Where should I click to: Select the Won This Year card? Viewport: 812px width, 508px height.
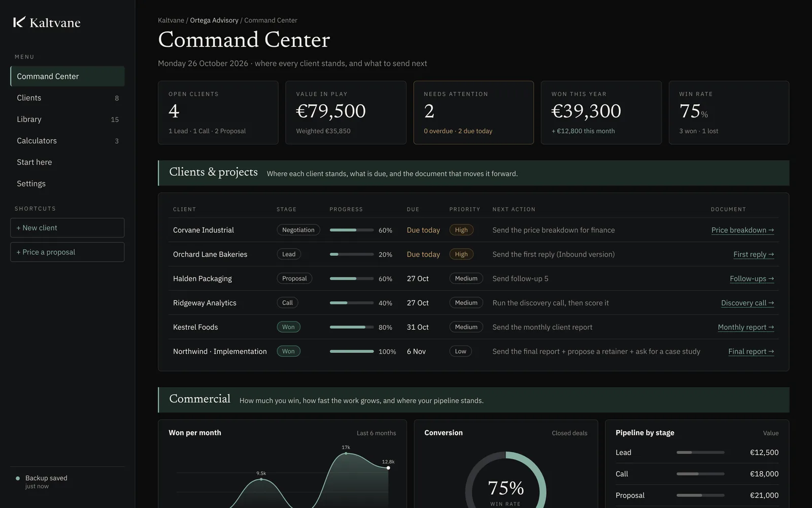(x=601, y=113)
